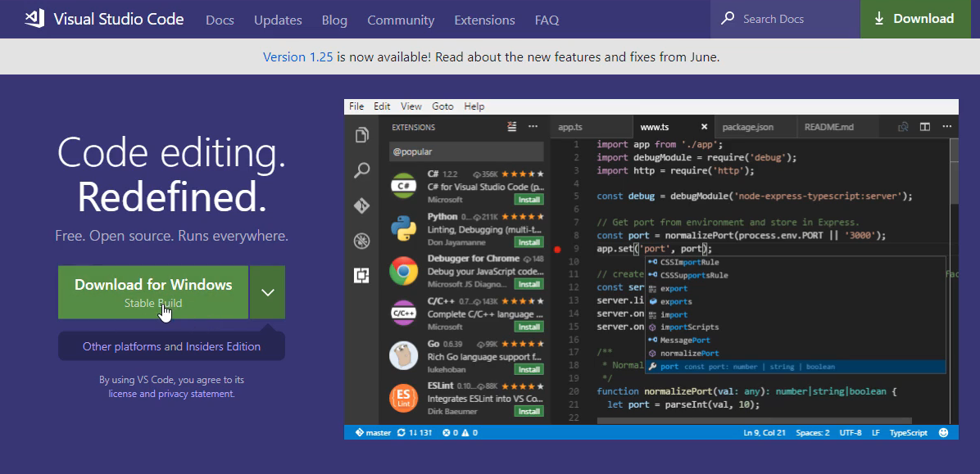Click the ESLint extension icon
This screenshot has width=980, height=474.
[404, 398]
